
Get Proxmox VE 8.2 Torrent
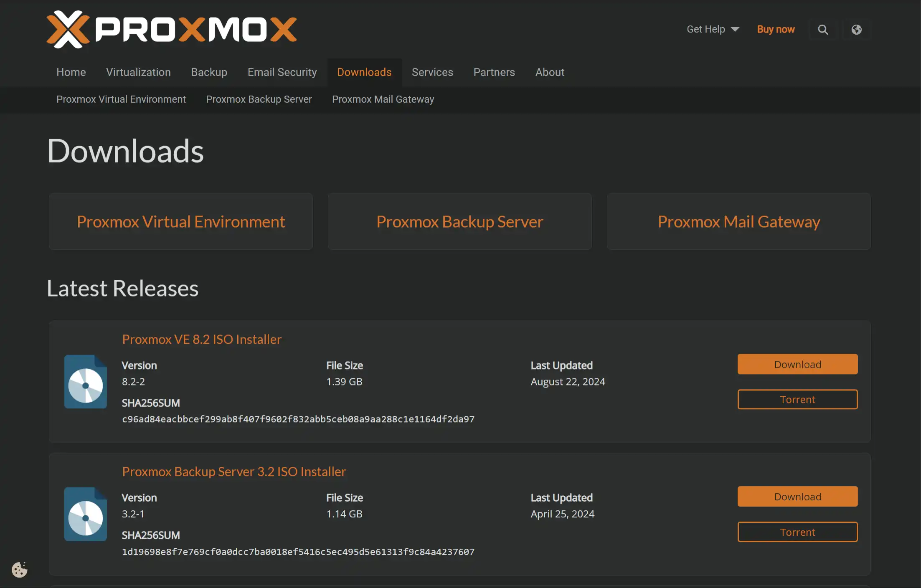point(797,399)
